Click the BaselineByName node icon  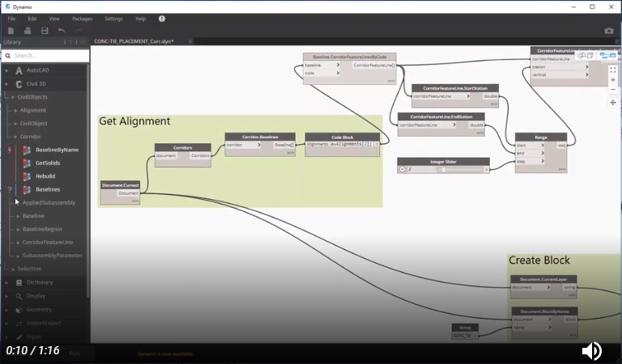click(27, 150)
